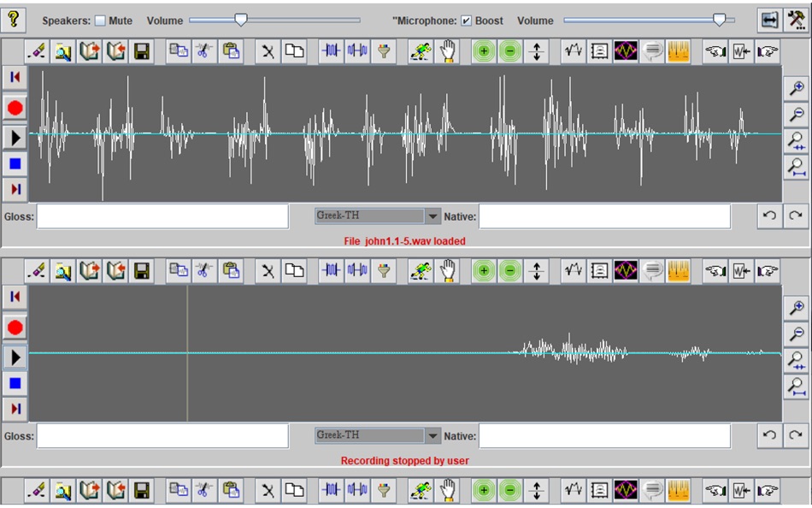This screenshot has width=812, height=508.
Task: Play the john1.1-5.wav waveform
Action: [x=15, y=138]
